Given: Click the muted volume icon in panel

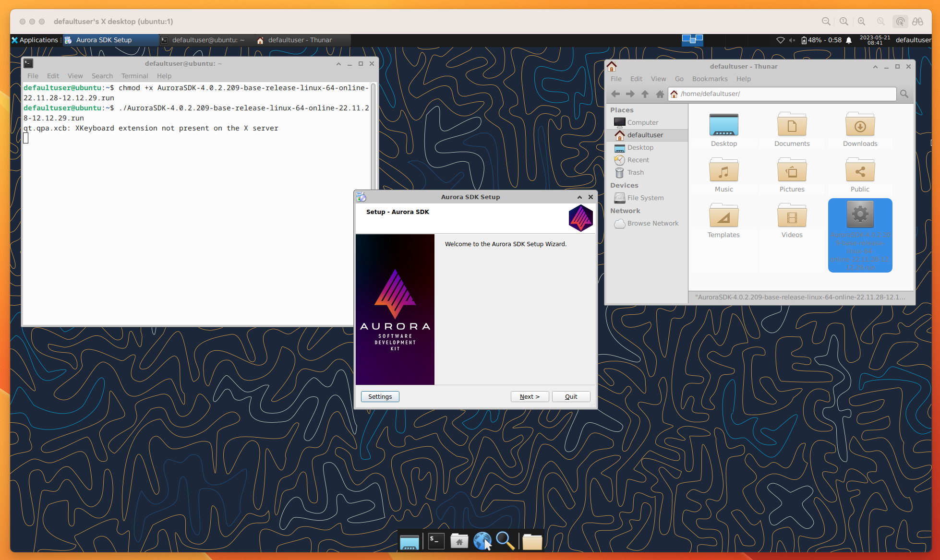Looking at the screenshot, I should [x=792, y=40].
